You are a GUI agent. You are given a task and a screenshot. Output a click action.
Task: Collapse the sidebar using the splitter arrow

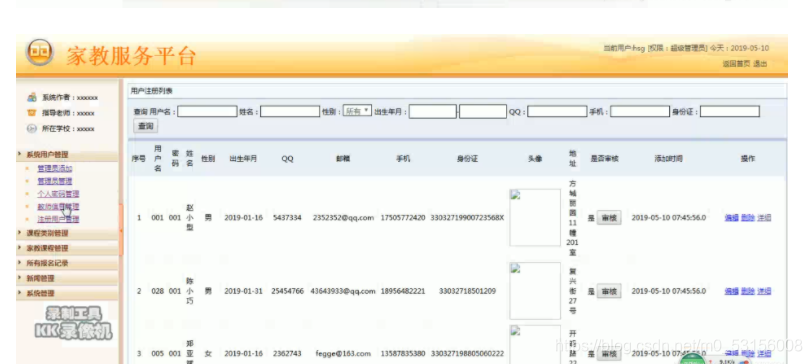121,230
